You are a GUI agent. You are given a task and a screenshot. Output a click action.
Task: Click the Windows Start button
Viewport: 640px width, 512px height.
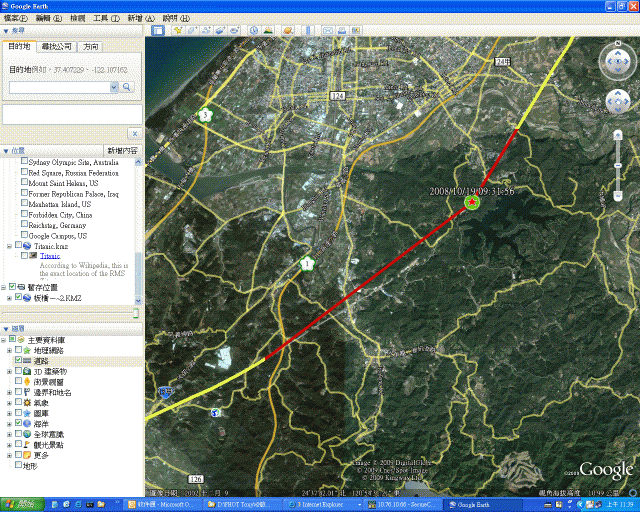[x=21, y=505]
